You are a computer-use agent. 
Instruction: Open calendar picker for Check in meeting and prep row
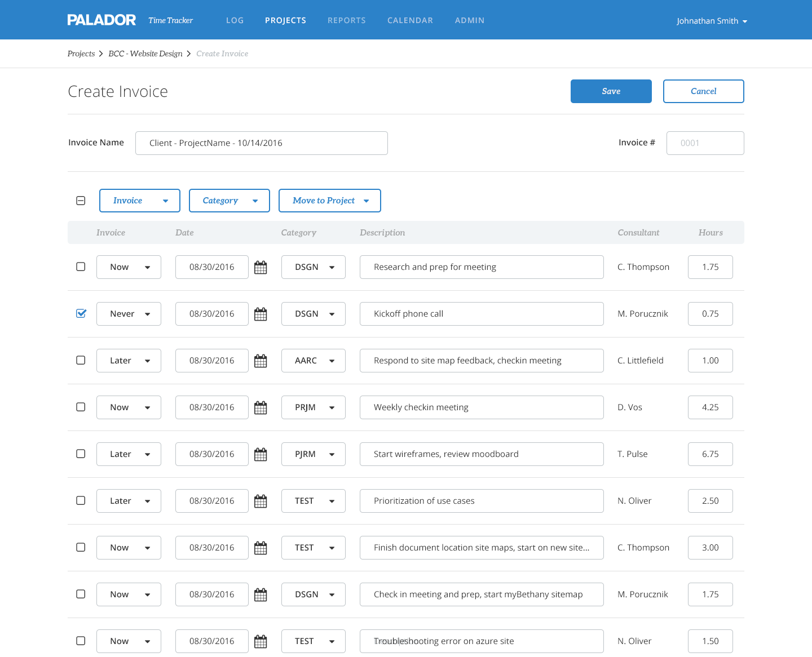(x=261, y=594)
